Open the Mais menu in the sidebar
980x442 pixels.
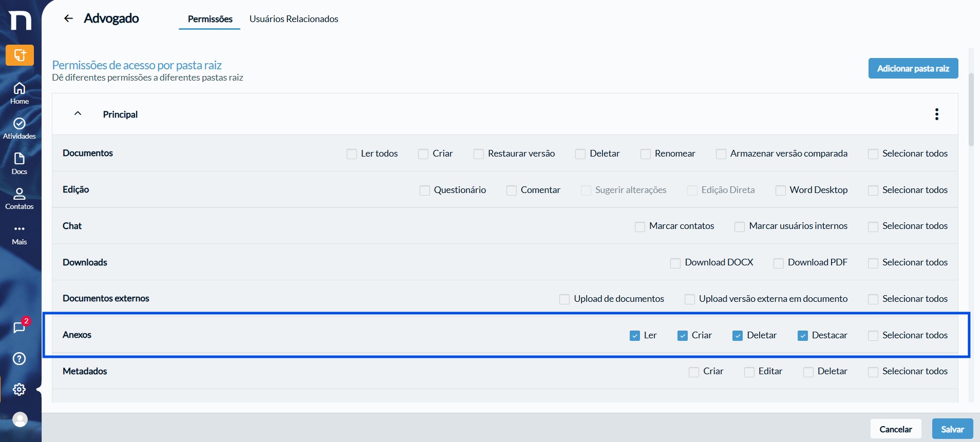click(x=20, y=235)
